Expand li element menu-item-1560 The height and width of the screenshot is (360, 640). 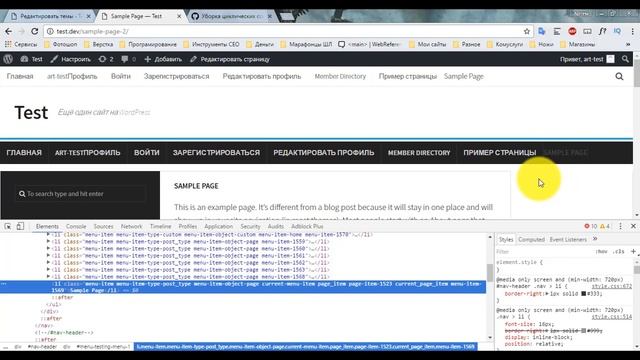48,249
